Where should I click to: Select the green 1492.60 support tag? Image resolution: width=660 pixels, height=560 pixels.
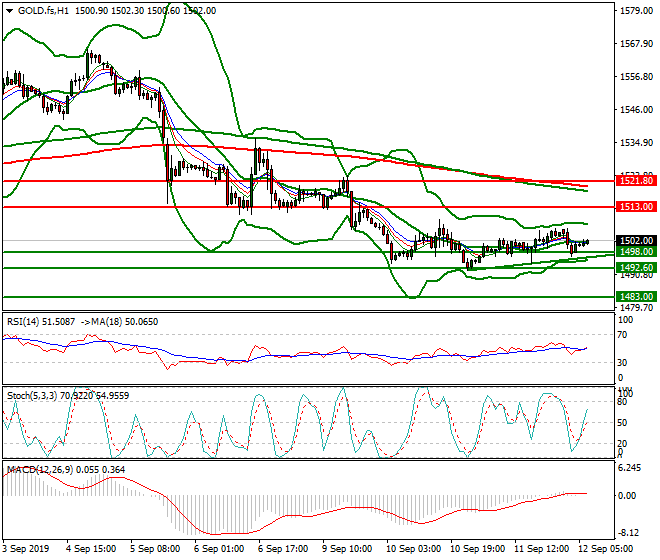[636, 268]
